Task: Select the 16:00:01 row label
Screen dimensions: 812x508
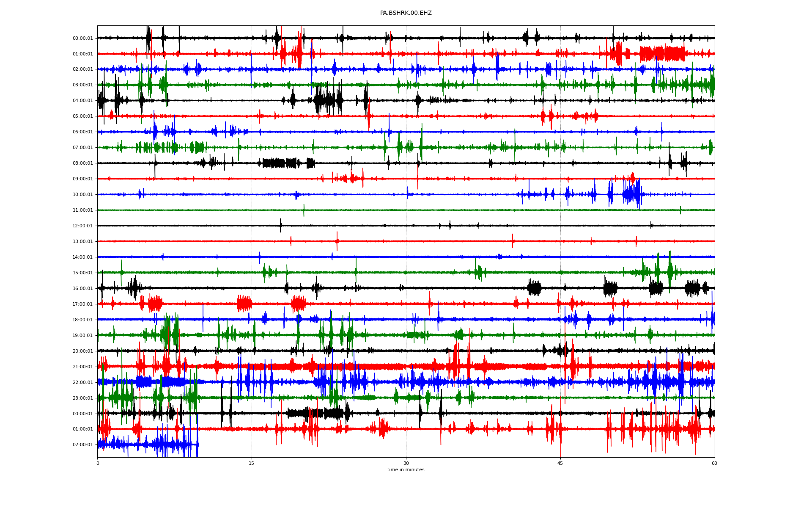Action: [x=83, y=289]
